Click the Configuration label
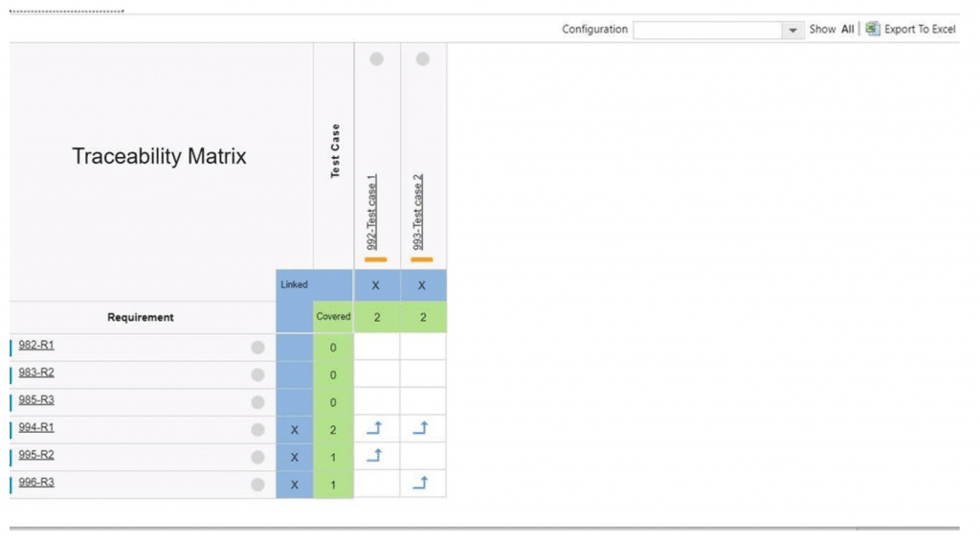The width and height of the screenshot is (980, 542). click(x=594, y=30)
